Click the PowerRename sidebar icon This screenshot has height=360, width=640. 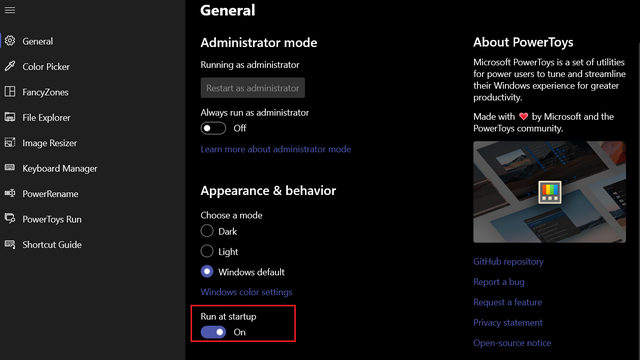[10, 193]
